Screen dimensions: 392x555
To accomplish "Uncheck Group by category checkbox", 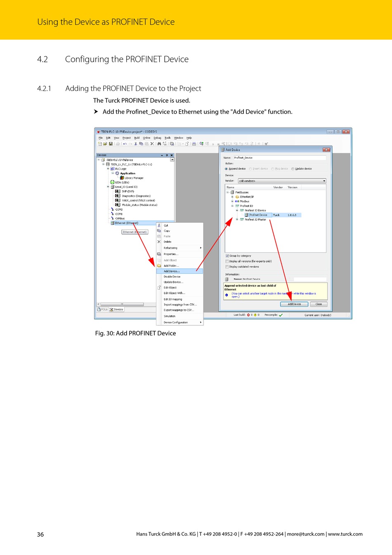I will click(x=227, y=256).
